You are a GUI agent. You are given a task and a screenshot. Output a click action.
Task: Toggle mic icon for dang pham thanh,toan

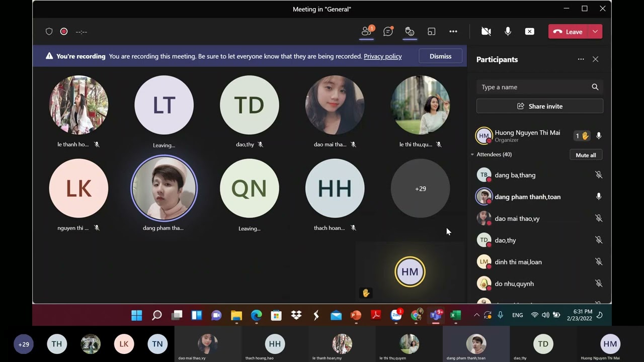(599, 197)
